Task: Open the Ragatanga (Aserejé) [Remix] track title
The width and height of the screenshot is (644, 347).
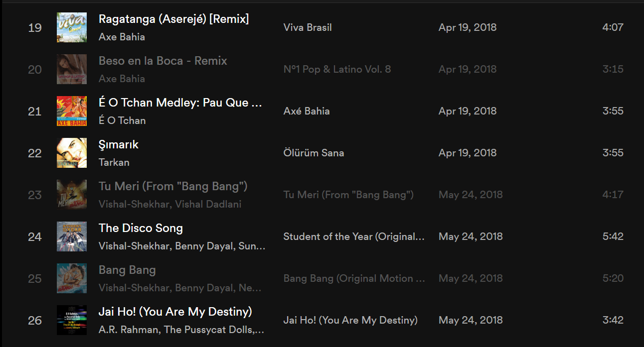Action: 174,19
